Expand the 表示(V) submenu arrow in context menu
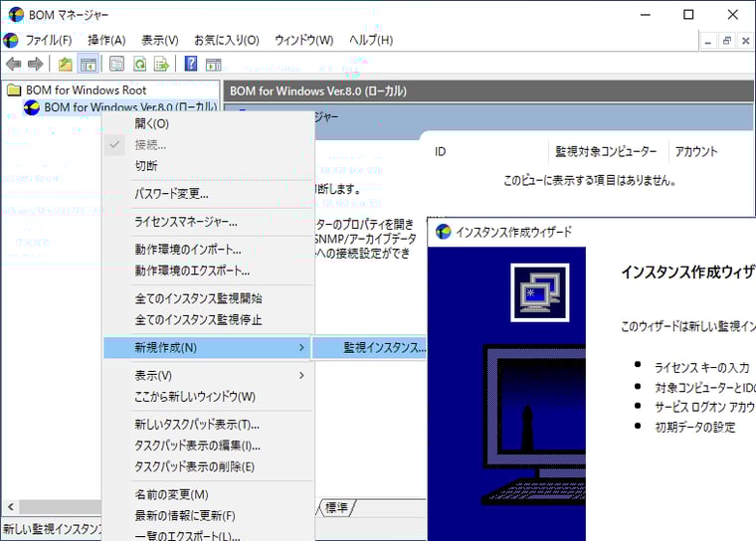This screenshot has width=756, height=541. pyautogui.click(x=301, y=376)
